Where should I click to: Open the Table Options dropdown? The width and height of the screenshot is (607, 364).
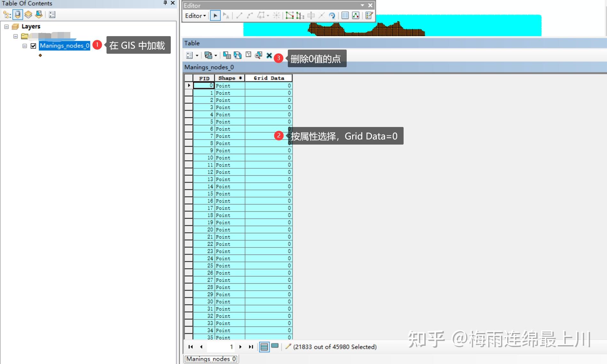pos(191,55)
